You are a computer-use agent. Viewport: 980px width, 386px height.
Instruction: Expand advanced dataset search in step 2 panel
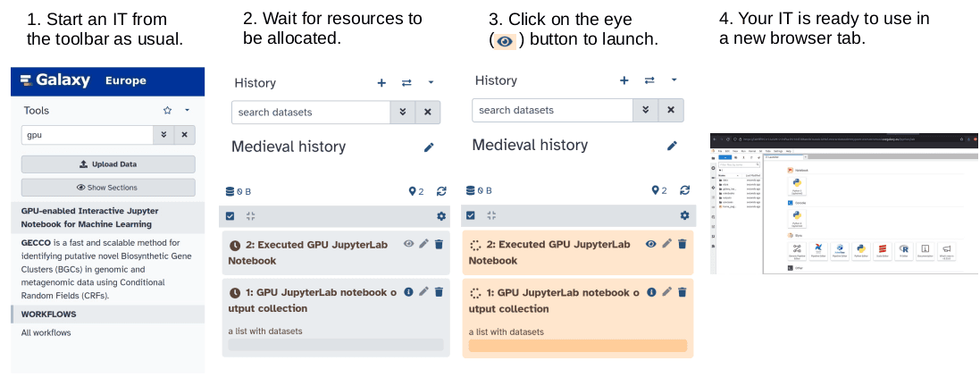click(403, 112)
